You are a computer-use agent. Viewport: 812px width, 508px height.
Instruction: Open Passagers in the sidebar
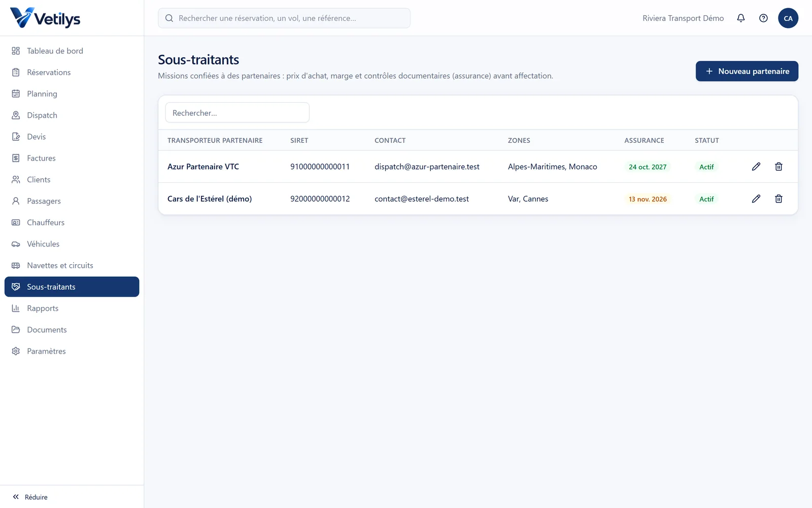click(x=72, y=201)
